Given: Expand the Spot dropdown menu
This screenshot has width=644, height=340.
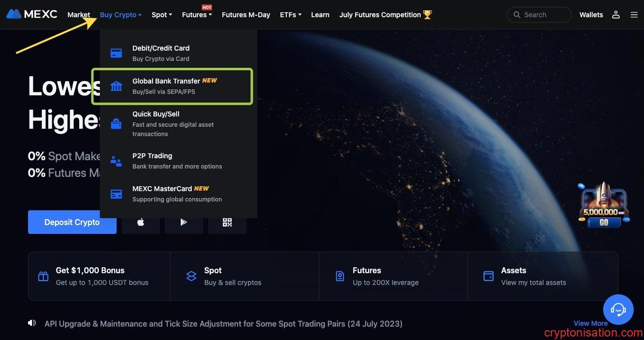Looking at the screenshot, I should coord(161,15).
